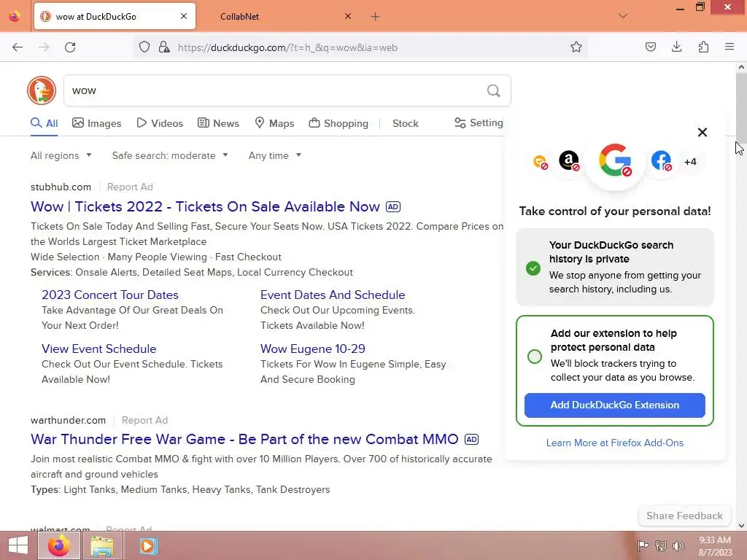Screen dimensions: 747x560
Task: Click the blocked Amazon tracker icon
Action: (569, 161)
